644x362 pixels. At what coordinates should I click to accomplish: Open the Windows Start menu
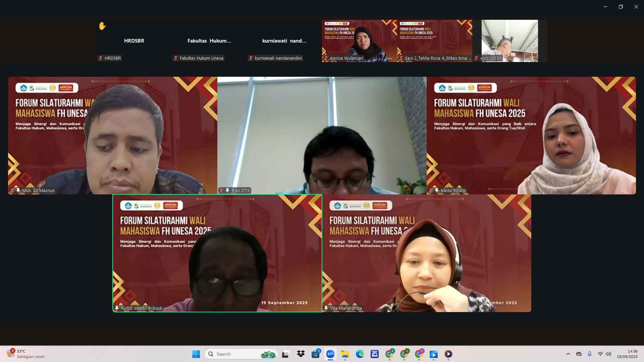(196, 354)
